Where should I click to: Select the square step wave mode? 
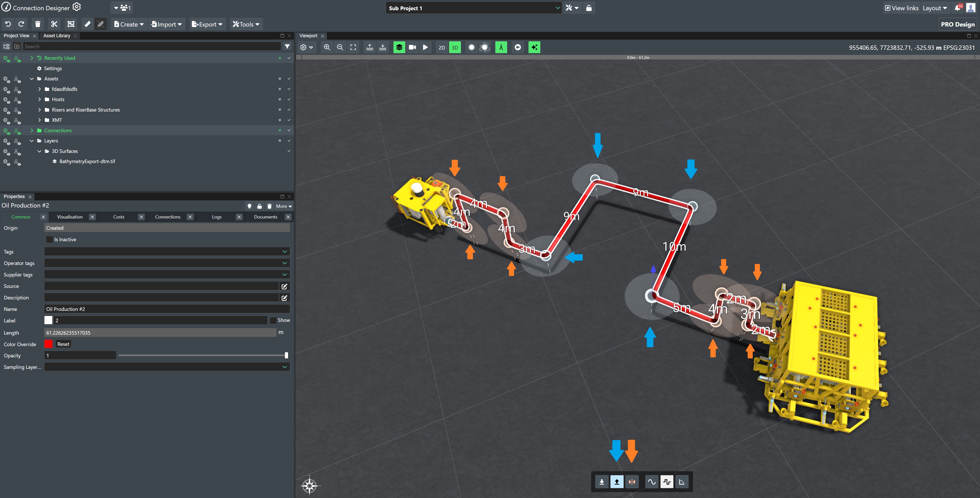[x=667, y=482]
